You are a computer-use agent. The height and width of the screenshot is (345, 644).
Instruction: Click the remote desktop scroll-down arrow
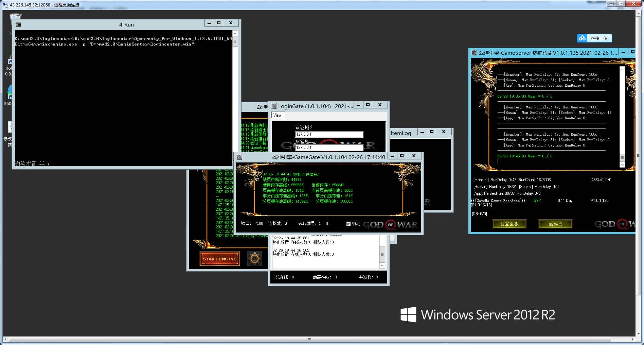tap(639, 334)
